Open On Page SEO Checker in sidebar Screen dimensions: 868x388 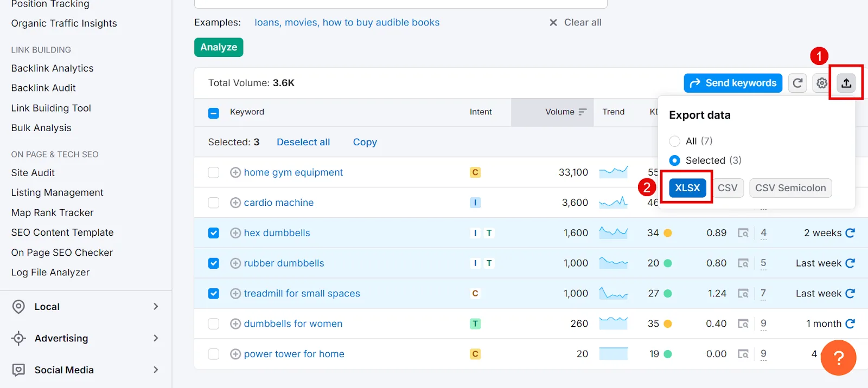coord(62,253)
